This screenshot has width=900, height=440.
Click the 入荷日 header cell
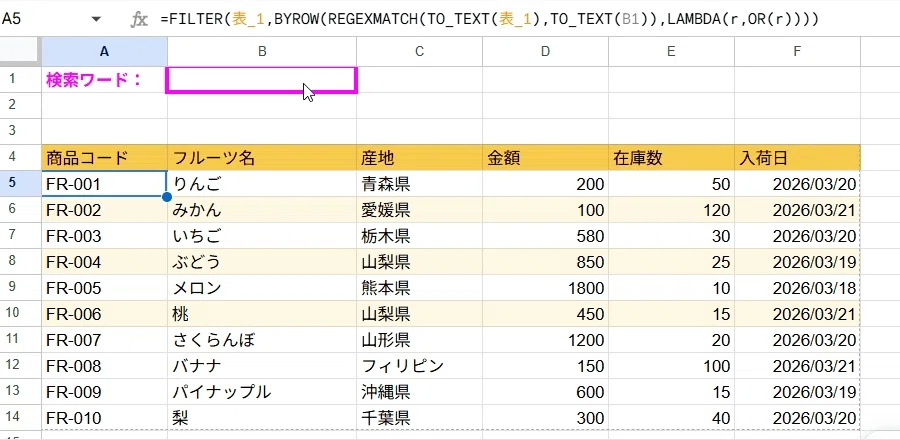pyautogui.click(x=797, y=158)
